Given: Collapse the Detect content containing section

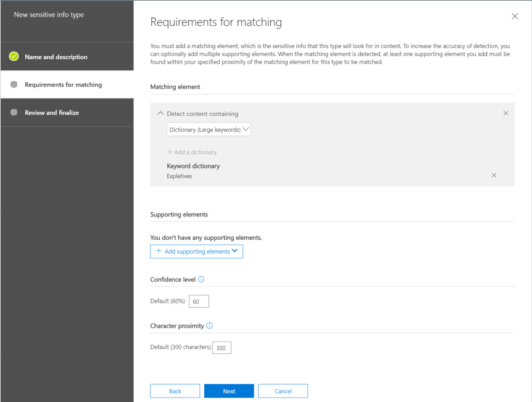Looking at the screenshot, I should point(160,113).
